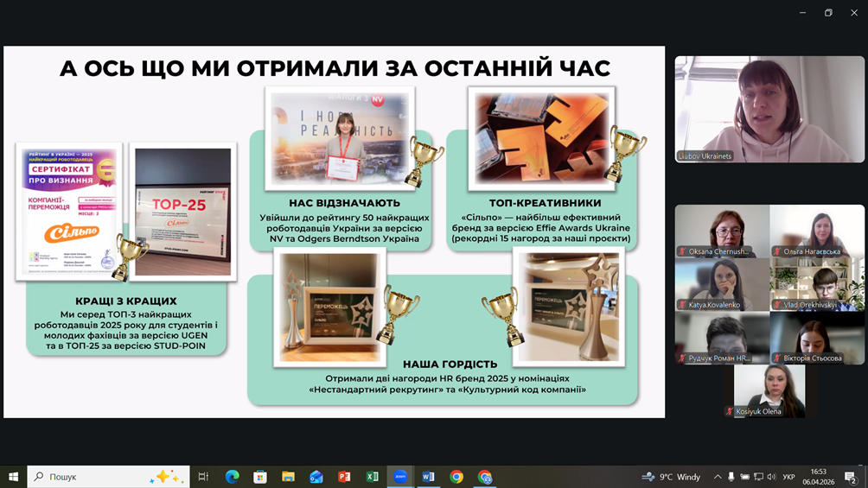Open File Explorer from the taskbar
The width and height of the screenshot is (868, 488).
tap(288, 477)
